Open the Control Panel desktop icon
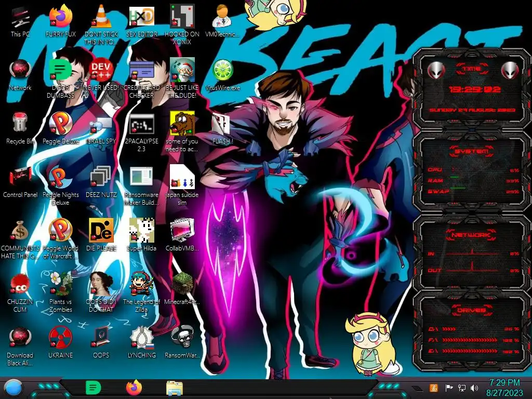The width and height of the screenshot is (532, 399). click(20, 182)
